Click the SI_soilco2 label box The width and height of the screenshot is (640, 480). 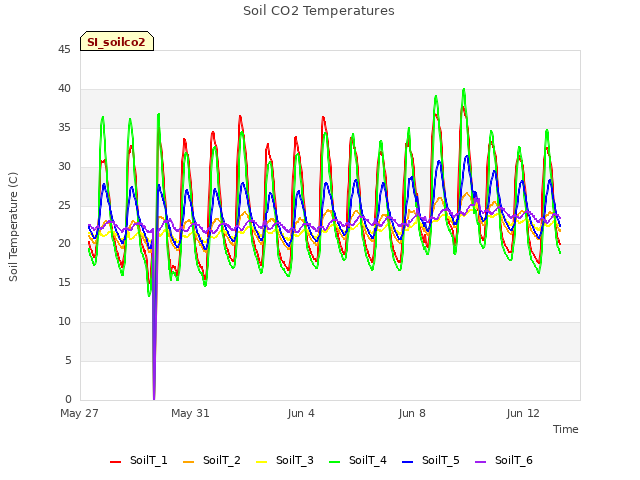tap(117, 41)
